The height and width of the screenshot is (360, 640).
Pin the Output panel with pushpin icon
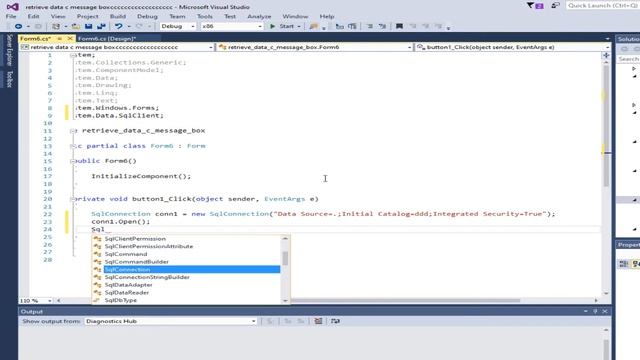[595, 311]
